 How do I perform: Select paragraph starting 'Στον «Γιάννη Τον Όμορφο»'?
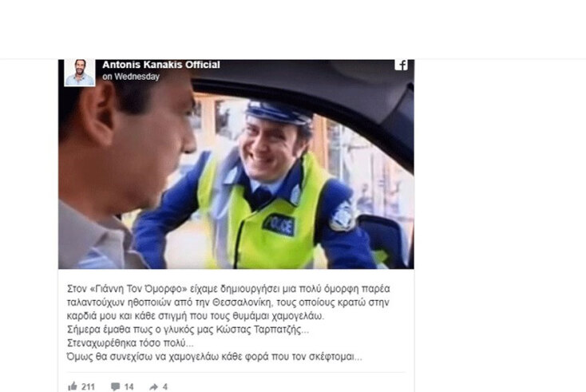pos(228,303)
